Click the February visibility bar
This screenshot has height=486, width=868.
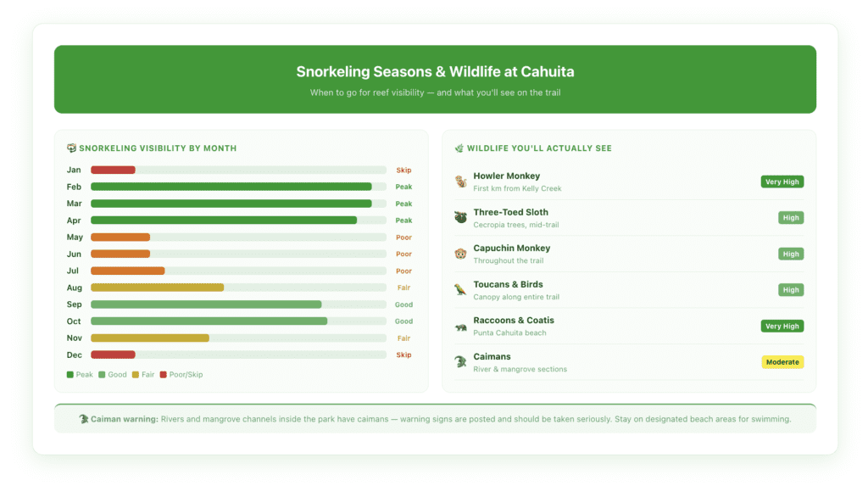coord(231,187)
